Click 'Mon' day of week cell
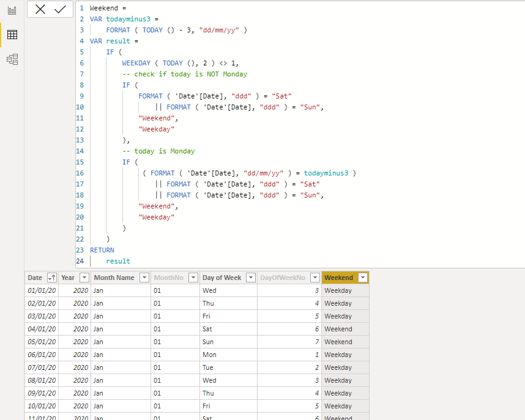 228,355
